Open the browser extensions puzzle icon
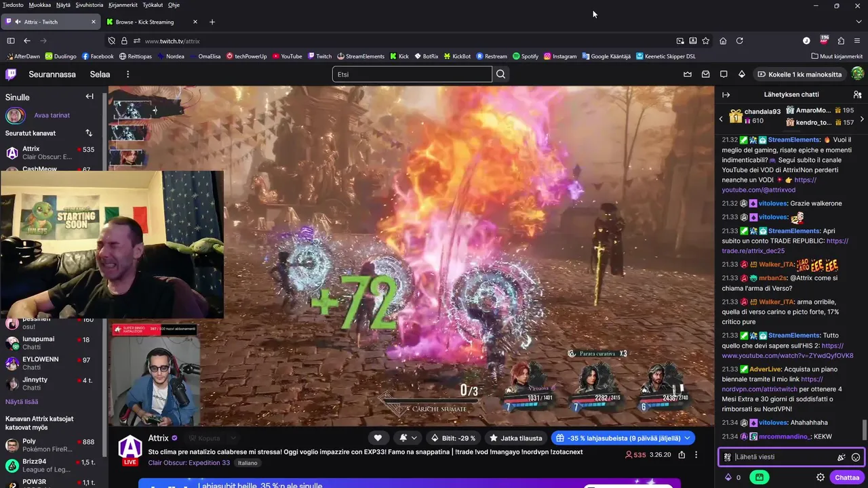868x488 pixels. (841, 41)
